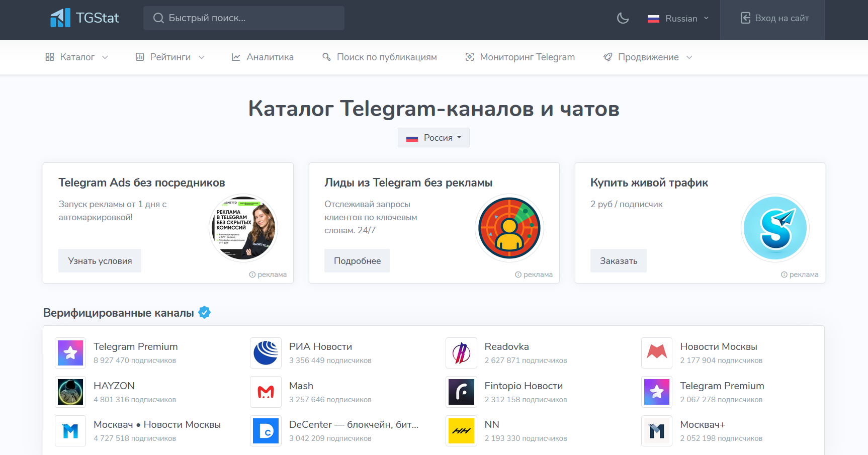Expand the Каталог menu
This screenshot has height=455, width=868.
click(x=76, y=57)
